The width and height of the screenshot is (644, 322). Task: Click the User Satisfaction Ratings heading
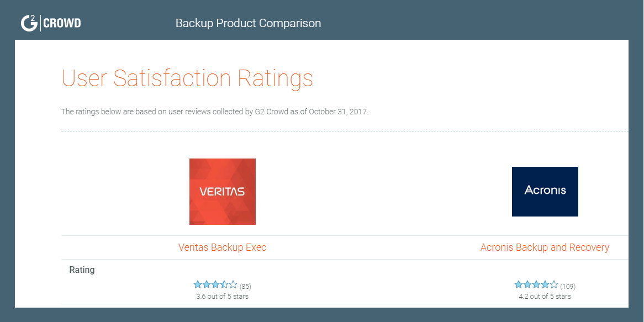tap(187, 78)
